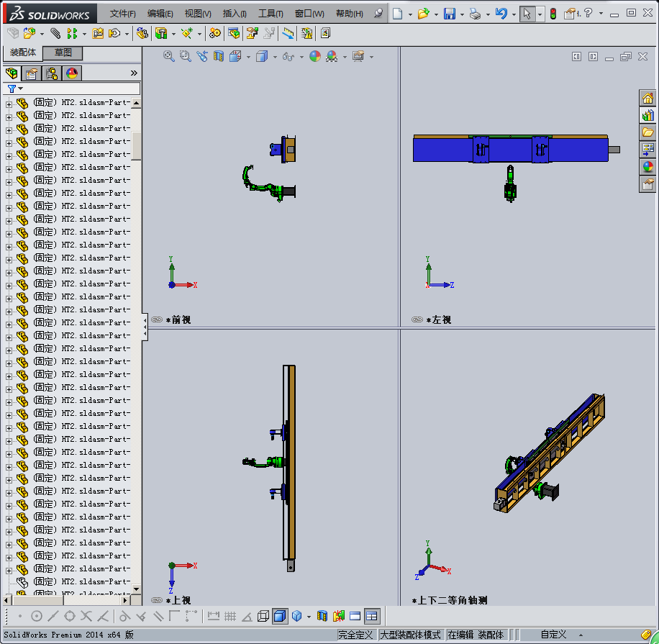
Task: Open the PropertyManager tab icon
Action: [32, 73]
